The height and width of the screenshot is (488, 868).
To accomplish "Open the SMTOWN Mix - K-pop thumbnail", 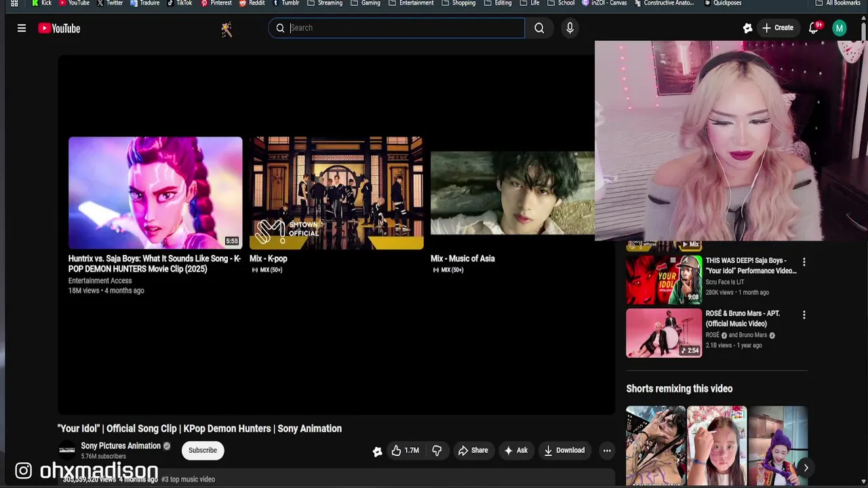I will pyautogui.click(x=336, y=193).
